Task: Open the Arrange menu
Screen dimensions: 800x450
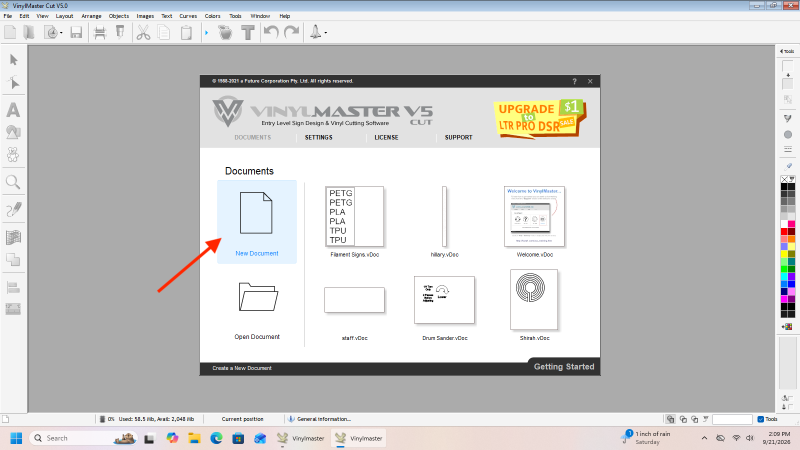Action: click(91, 16)
